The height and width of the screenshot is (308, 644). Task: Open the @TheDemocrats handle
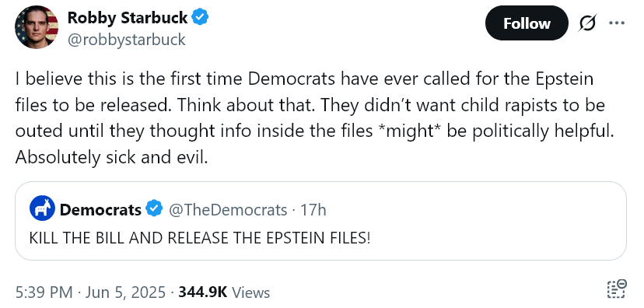228,210
